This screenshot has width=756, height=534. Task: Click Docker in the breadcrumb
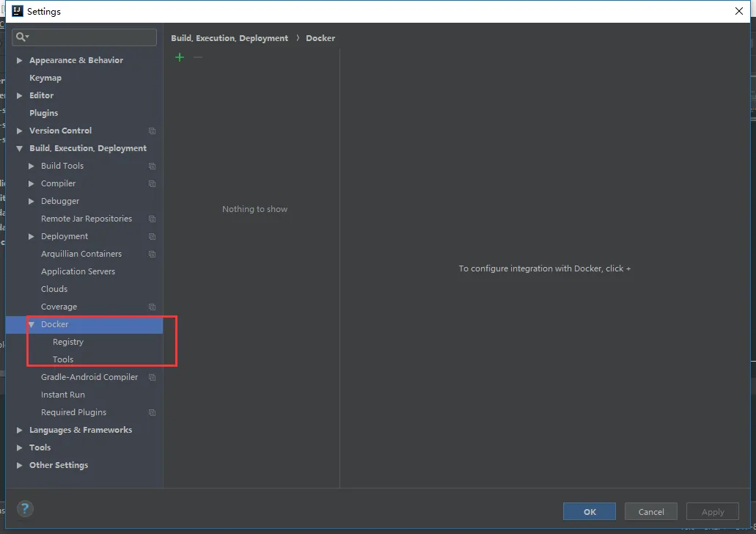320,38
